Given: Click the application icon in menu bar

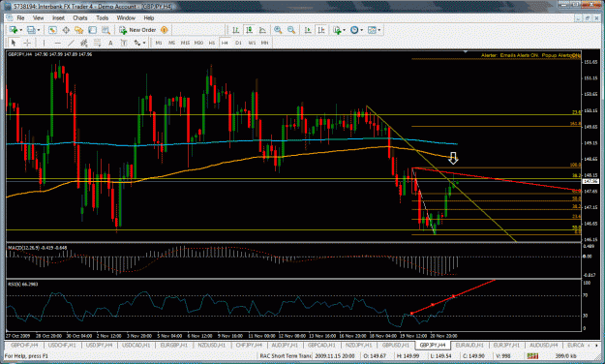Looking at the screenshot, I should tap(10, 17).
